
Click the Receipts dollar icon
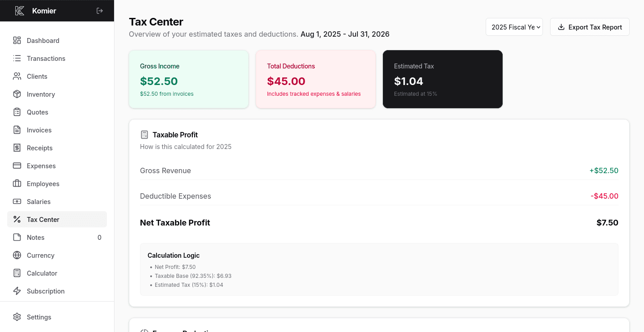(17, 148)
